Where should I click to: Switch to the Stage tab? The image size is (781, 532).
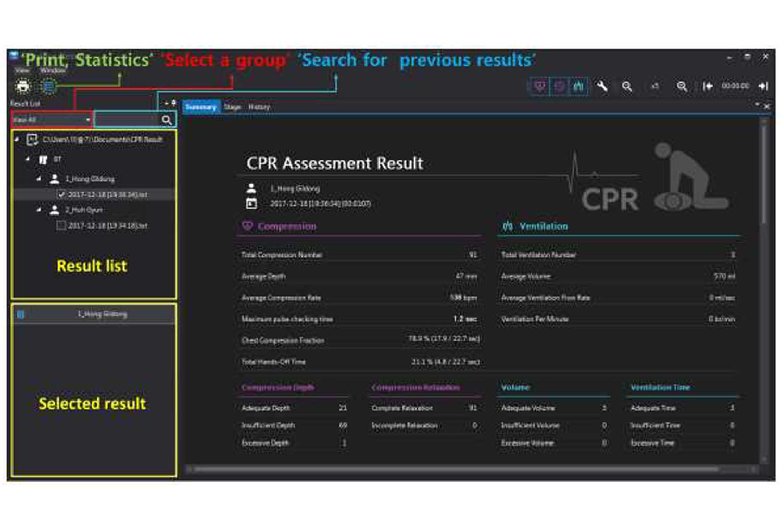(233, 107)
